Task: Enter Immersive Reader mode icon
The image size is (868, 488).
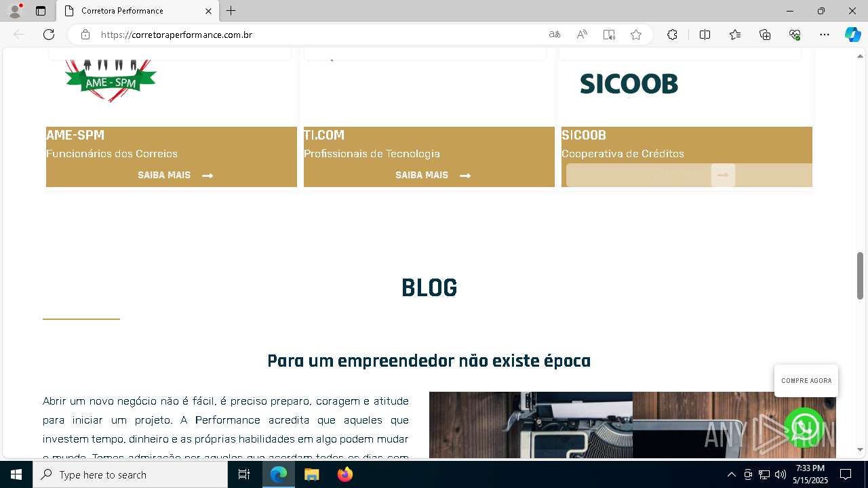Action: pos(609,35)
